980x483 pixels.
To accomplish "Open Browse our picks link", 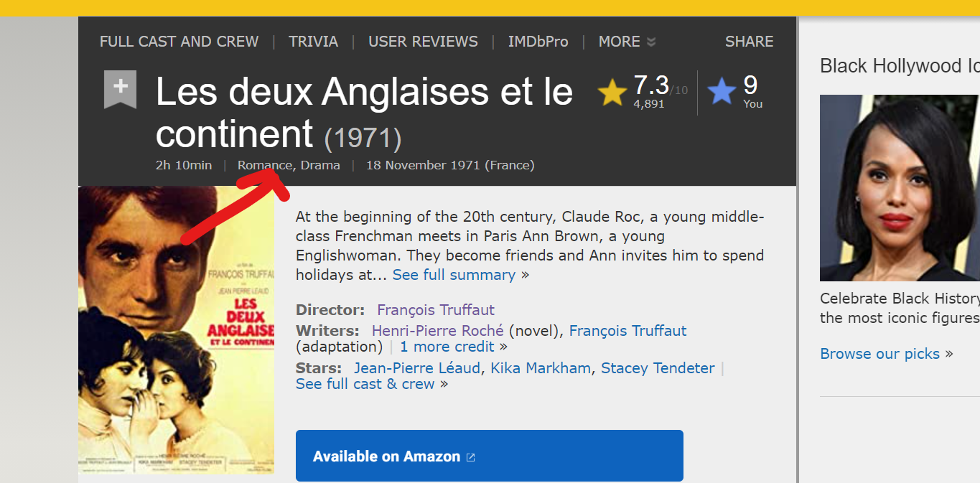I will 879,354.
